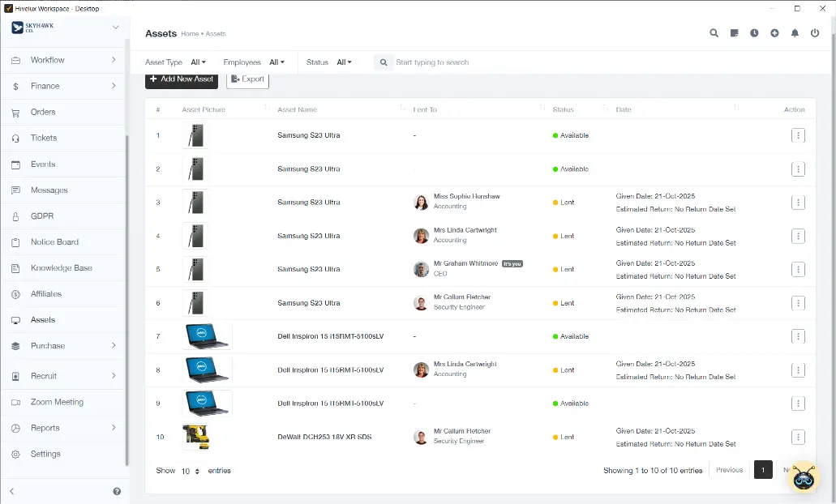Open Tickets in sidebar
The height and width of the screenshot is (504, 836).
63,138
